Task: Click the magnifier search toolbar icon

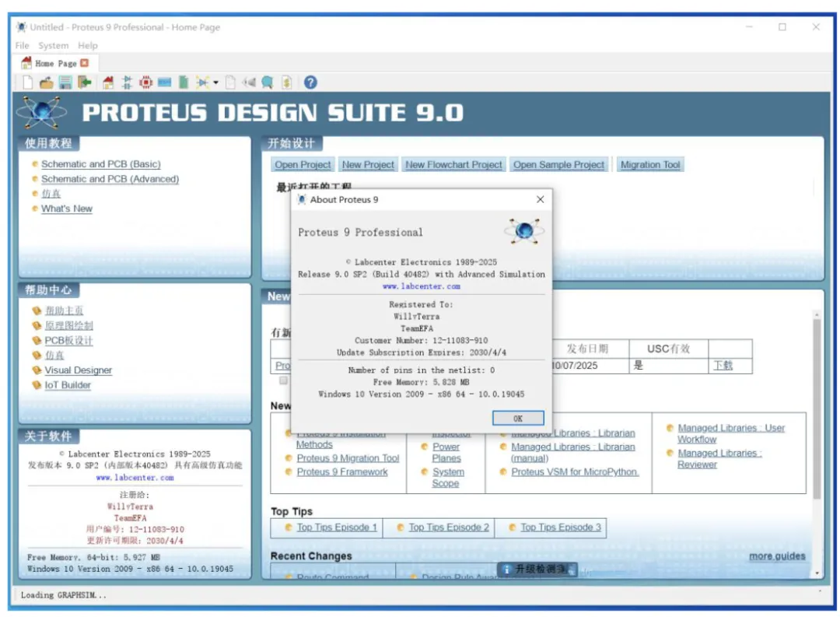Action: pos(268,82)
